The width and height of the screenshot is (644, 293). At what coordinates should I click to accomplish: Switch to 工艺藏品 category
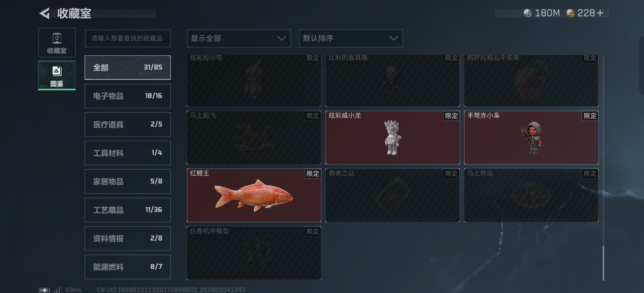click(127, 210)
